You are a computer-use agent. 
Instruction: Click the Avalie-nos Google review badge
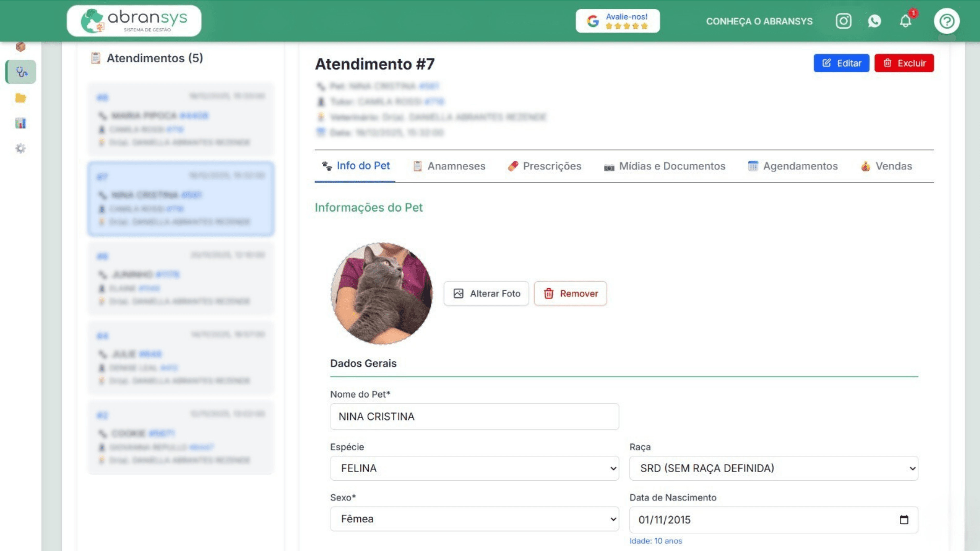(x=618, y=21)
